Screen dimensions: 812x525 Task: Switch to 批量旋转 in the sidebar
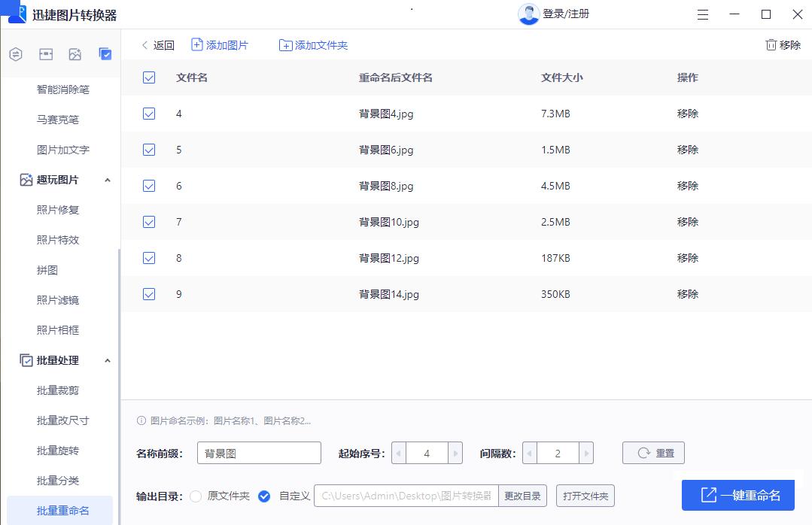point(64,451)
